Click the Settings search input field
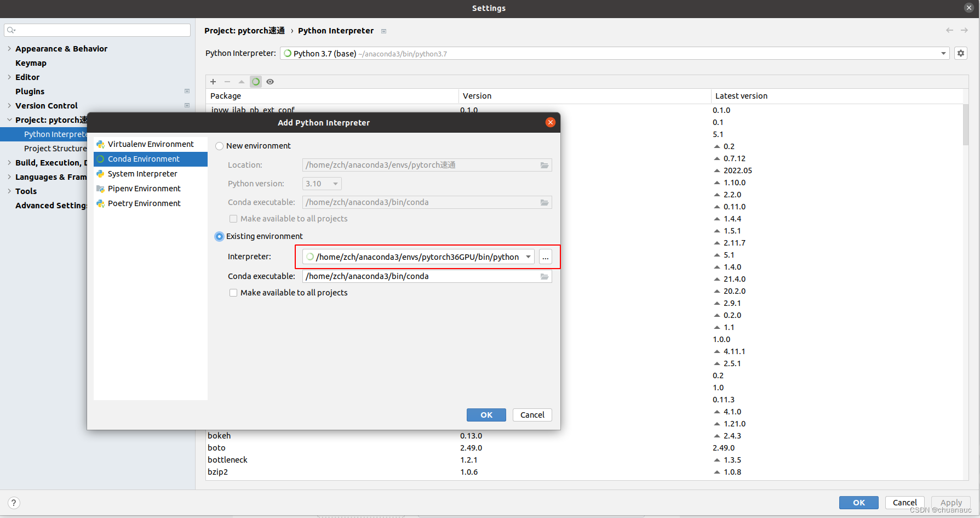The image size is (980, 518). pos(98,30)
